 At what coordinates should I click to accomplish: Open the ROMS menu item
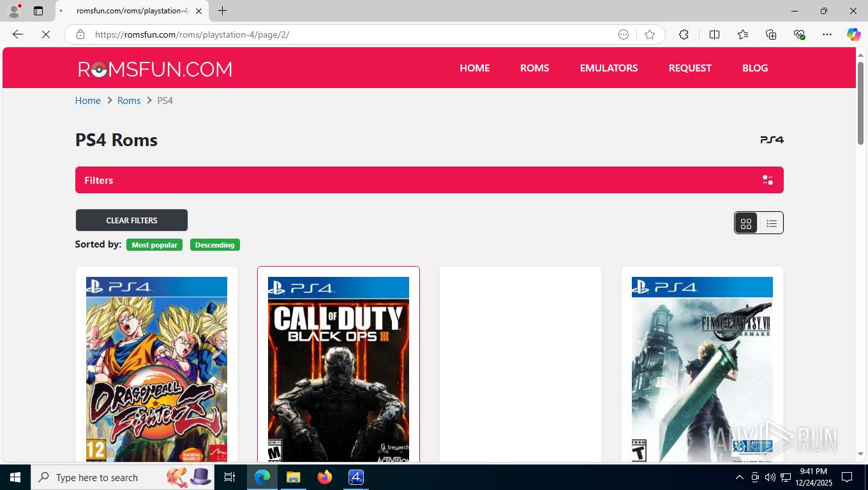click(535, 68)
